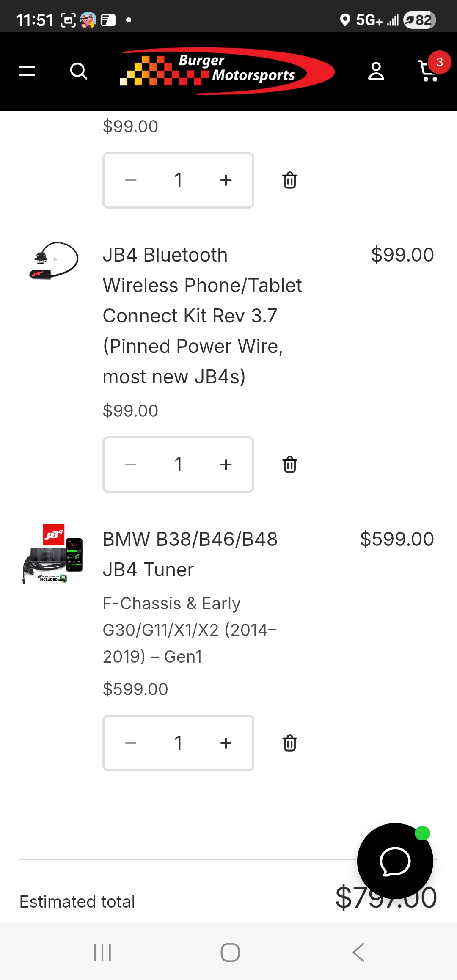This screenshot has width=457, height=980.
Task: Open the account profile icon
Action: pyautogui.click(x=376, y=71)
